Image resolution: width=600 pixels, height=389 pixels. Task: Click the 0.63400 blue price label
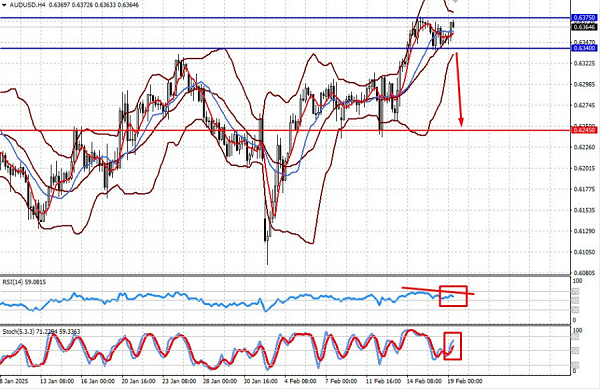coord(584,48)
